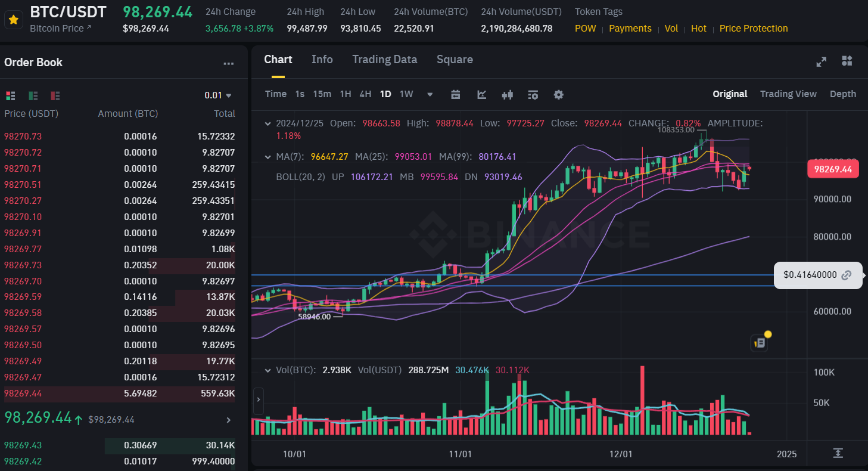Select the 15m interval
868x471 pixels.
pos(322,94)
